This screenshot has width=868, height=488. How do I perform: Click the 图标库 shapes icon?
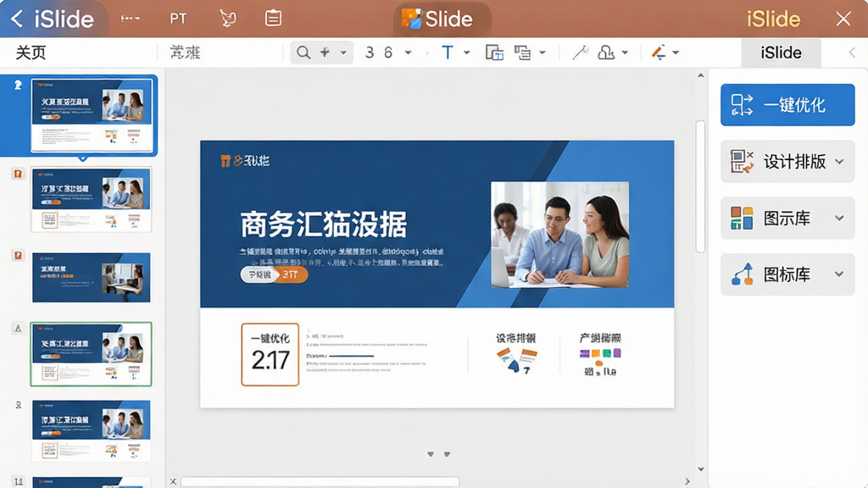tap(743, 274)
